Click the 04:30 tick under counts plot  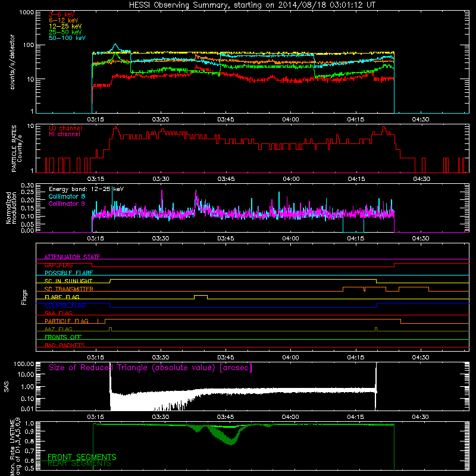(421, 120)
